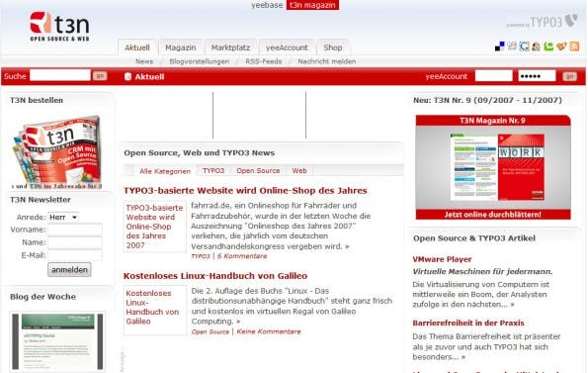
Task: Click the Suche search input field
Action: pyautogui.click(x=60, y=75)
